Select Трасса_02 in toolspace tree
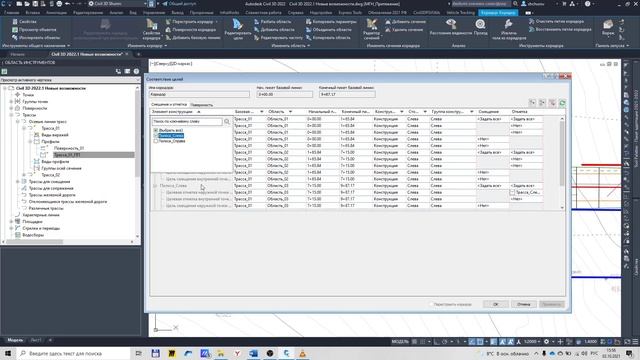The height and width of the screenshot is (360, 640). pos(51,175)
